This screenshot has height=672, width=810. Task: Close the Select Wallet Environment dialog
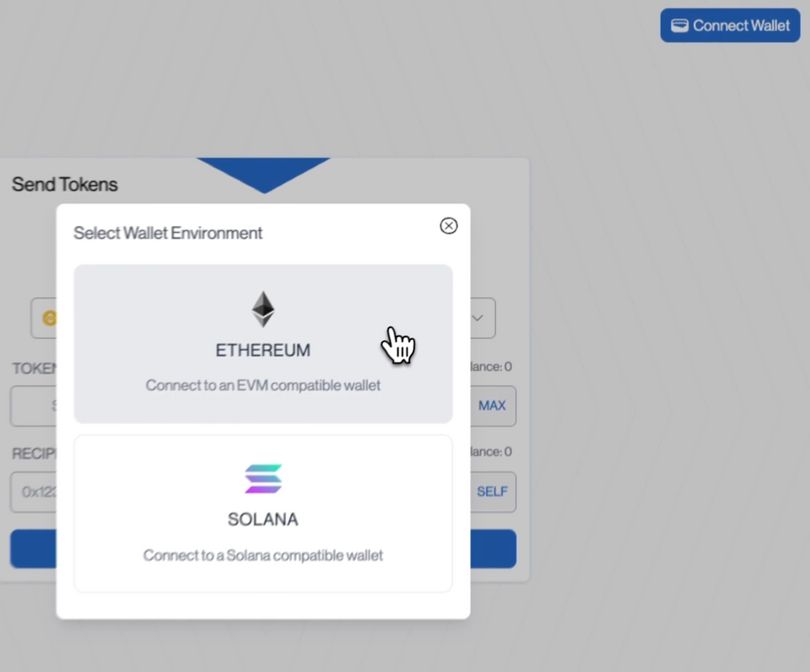point(448,226)
